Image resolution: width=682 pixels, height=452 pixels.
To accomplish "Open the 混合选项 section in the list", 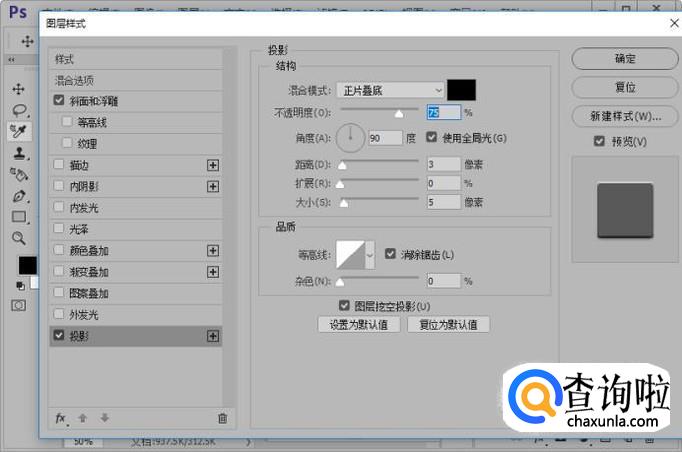I will [x=75, y=80].
